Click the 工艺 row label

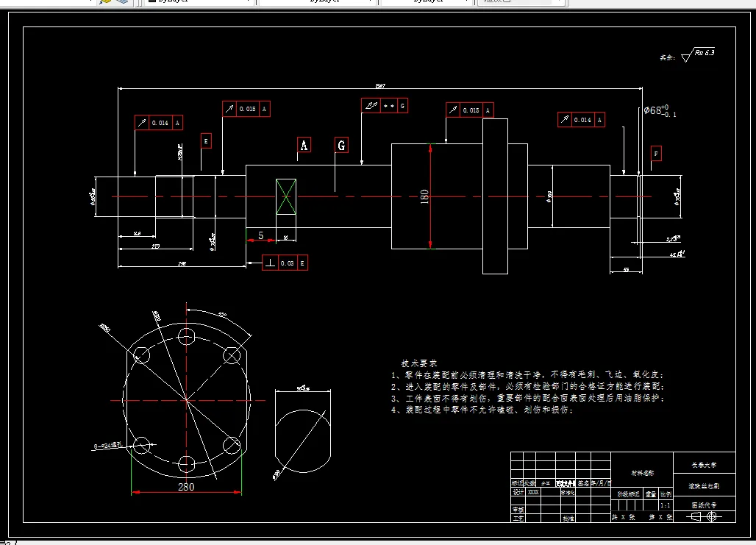point(518,519)
